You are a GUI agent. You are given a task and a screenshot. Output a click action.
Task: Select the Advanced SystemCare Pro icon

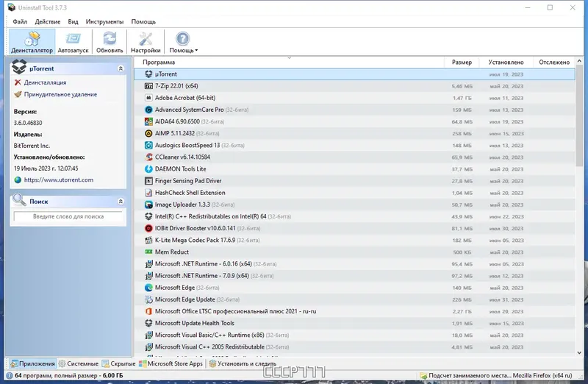tap(148, 110)
